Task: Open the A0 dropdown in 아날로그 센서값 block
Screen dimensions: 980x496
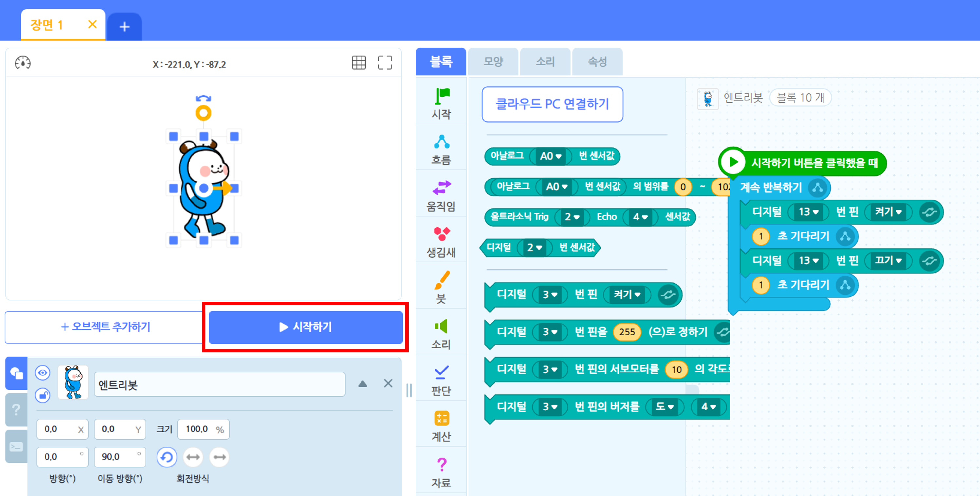Action: pyautogui.click(x=550, y=156)
